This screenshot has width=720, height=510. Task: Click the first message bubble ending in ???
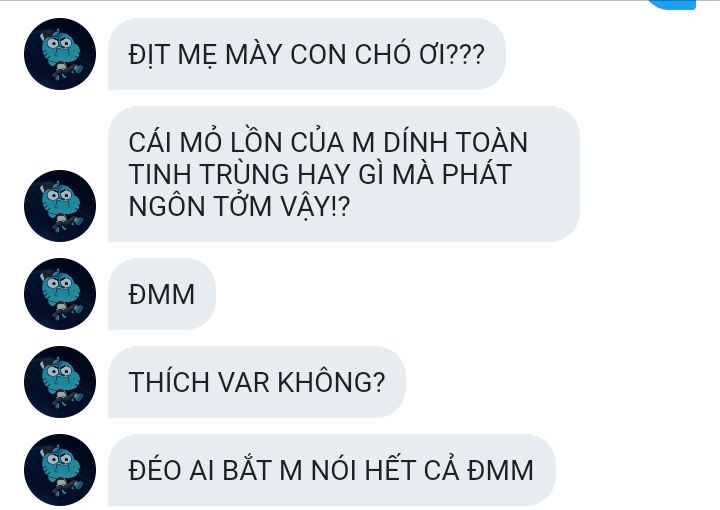coord(307,54)
